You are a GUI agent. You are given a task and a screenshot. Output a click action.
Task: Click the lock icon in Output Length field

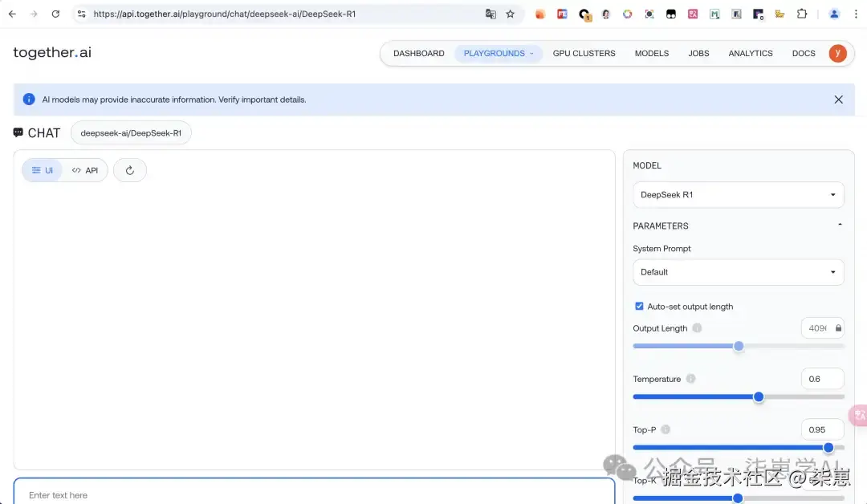click(838, 328)
